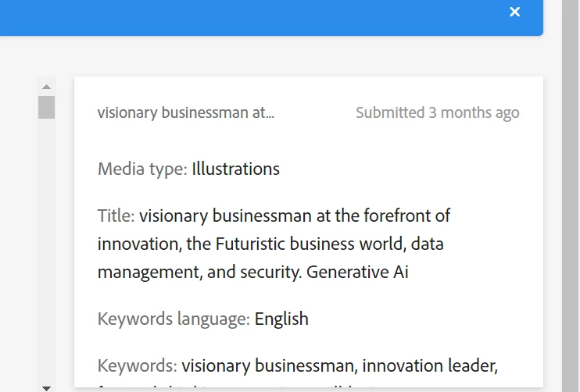This screenshot has width=580, height=392.
Task: Select the "Media type:" label
Action: point(142,169)
